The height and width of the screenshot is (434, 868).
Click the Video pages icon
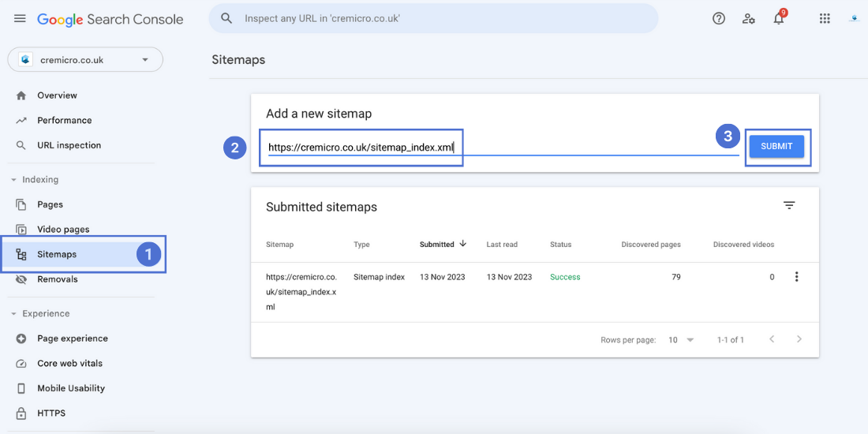point(21,230)
